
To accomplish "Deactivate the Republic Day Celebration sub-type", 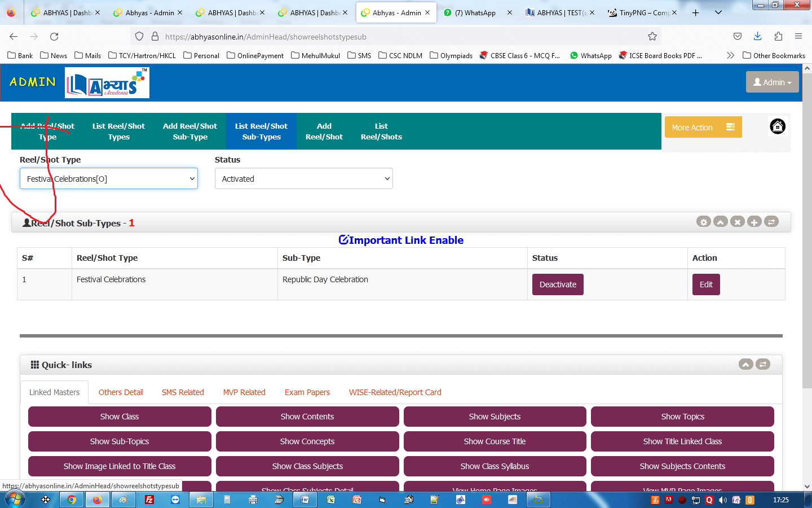I will click(x=557, y=284).
